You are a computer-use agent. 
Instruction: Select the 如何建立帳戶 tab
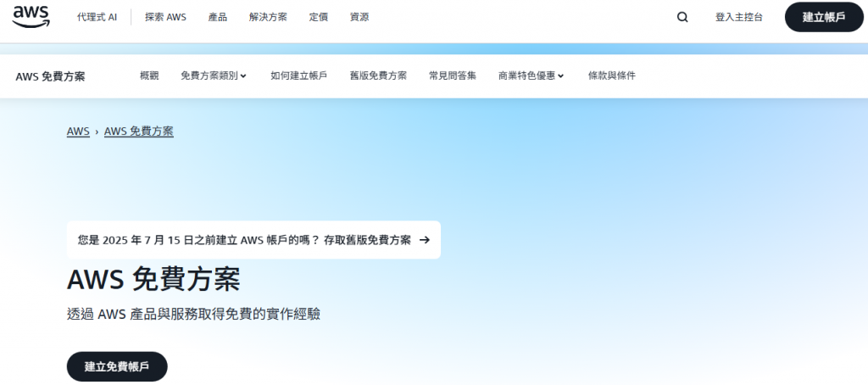click(299, 75)
